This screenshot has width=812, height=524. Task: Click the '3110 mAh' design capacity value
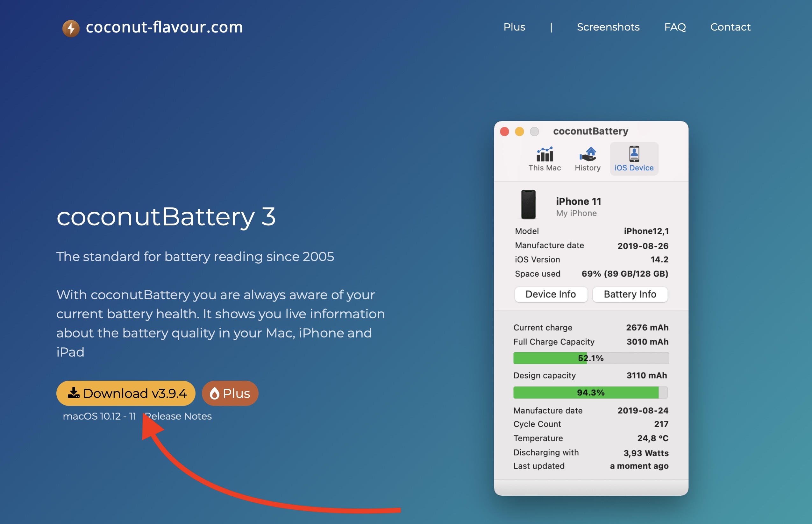[x=647, y=376]
